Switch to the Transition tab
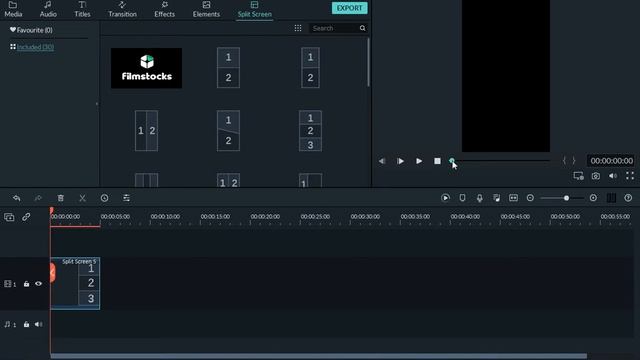This screenshot has width=640, height=360. pos(122,9)
